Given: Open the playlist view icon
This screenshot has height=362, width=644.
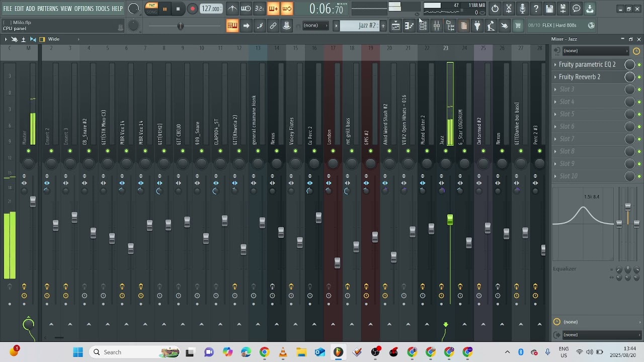Looking at the screenshot, I should (395, 26).
